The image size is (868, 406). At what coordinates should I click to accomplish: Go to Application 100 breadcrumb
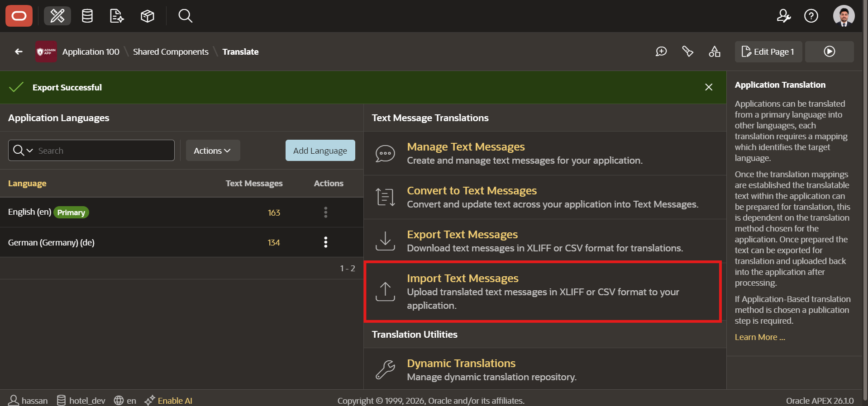(x=91, y=52)
